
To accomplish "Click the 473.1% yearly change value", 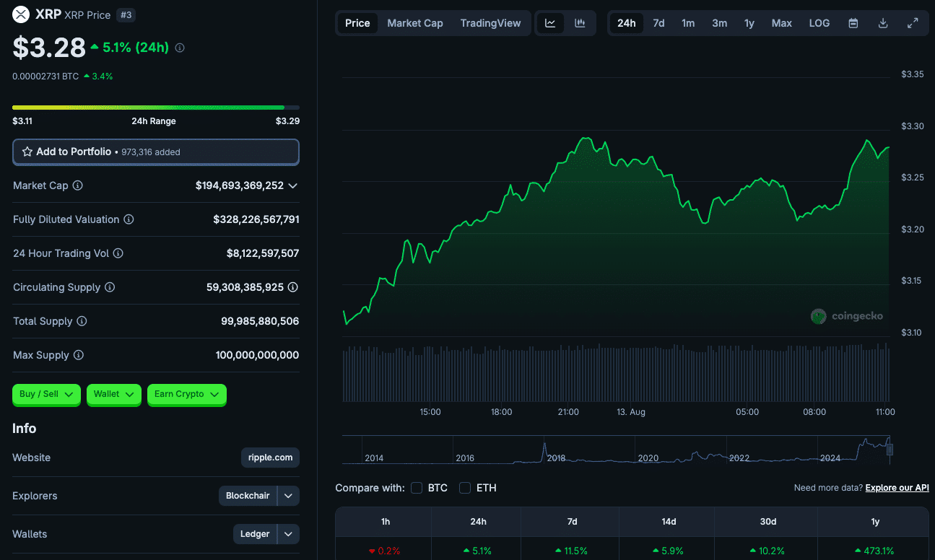I will click(x=874, y=551).
